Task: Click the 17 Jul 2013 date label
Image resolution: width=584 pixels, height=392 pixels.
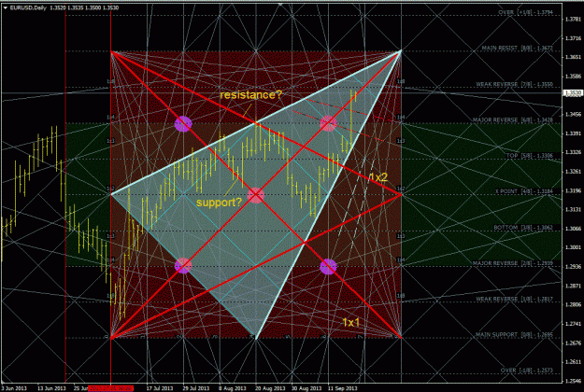Action: 160,388
